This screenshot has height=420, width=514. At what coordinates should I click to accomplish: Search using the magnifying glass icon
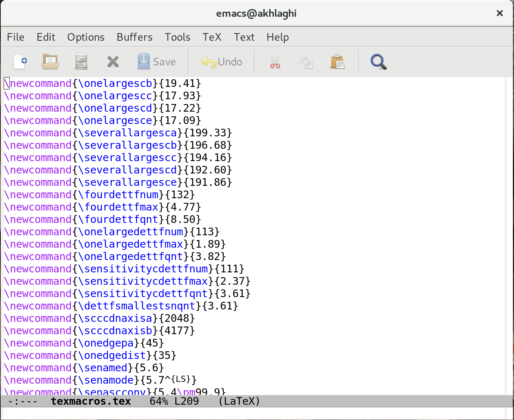378,62
